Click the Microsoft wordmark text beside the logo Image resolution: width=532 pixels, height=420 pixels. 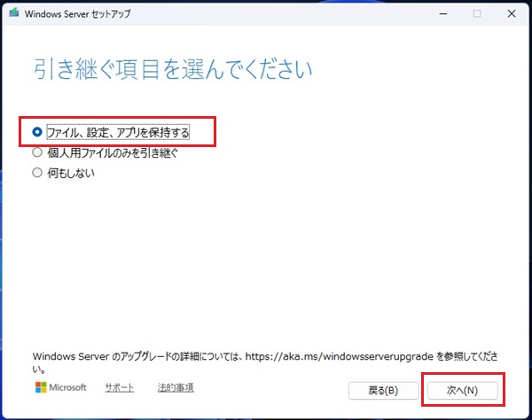pyautogui.click(x=68, y=388)
